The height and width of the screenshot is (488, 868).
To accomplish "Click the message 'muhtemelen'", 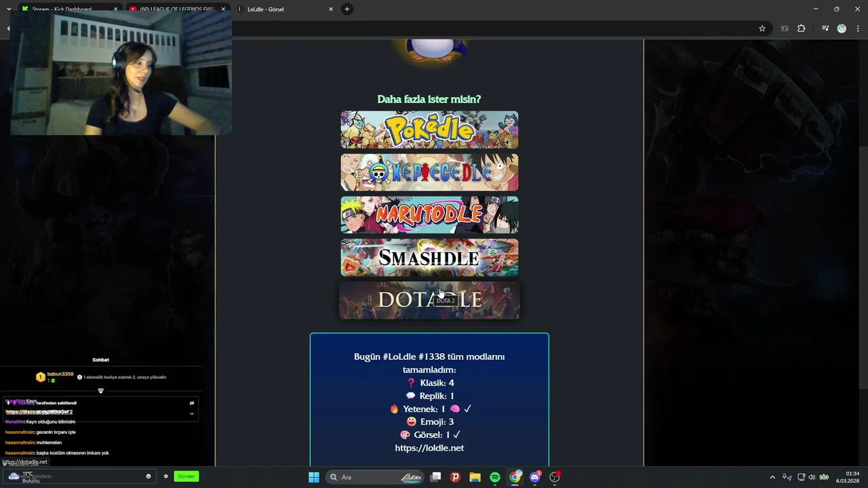I will click(x=50, y=443).
